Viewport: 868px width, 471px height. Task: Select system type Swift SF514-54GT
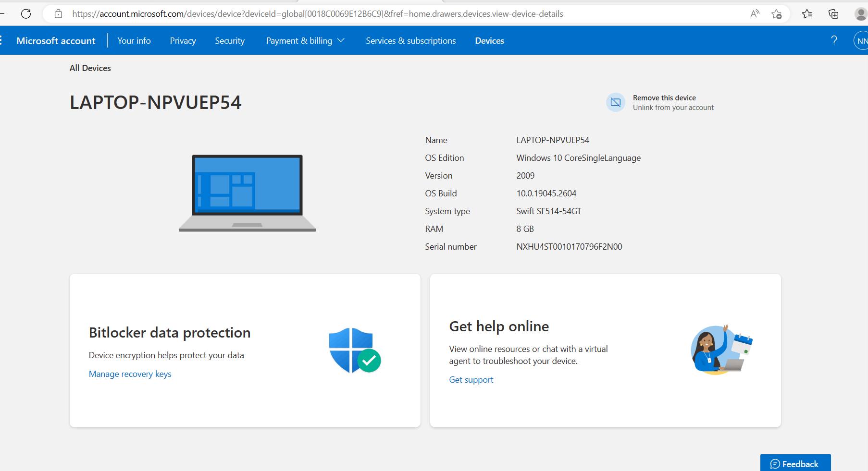pyautogui.click(x=549, y=211)
